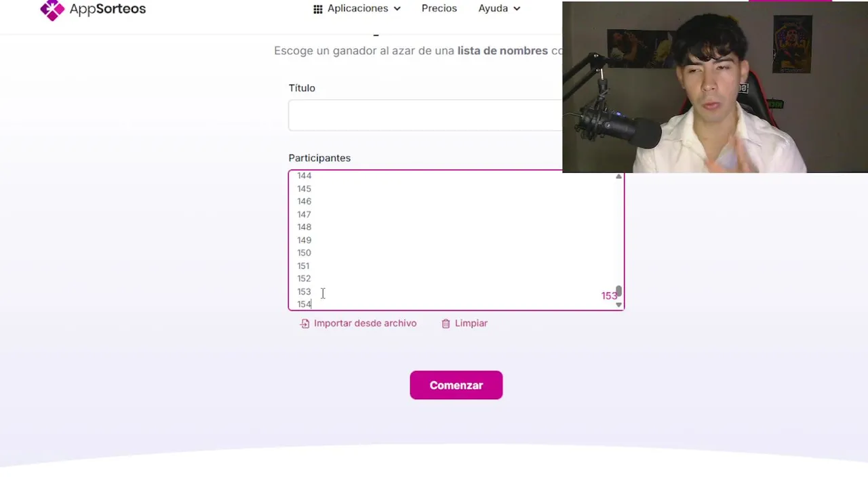Click on participant line 146
The width and height of the screenshot is (868, 488).
click(x=304, y=201)
